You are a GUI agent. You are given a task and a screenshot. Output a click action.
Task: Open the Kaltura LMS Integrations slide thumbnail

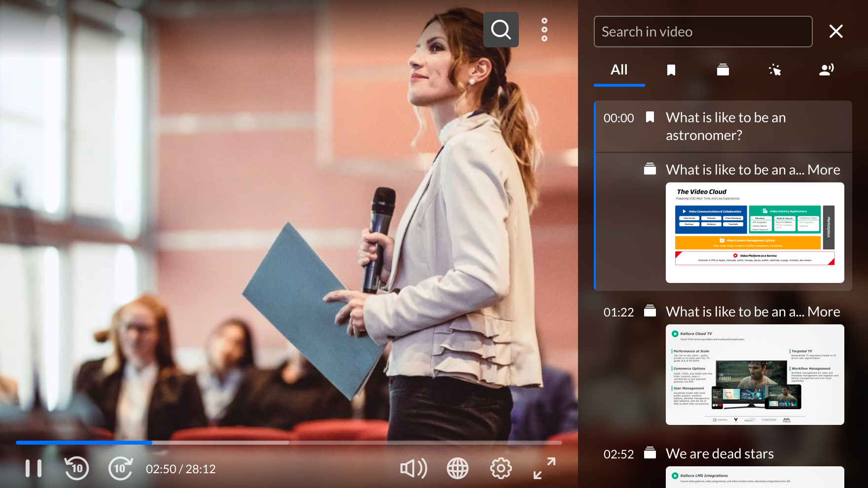pos(755,477)
